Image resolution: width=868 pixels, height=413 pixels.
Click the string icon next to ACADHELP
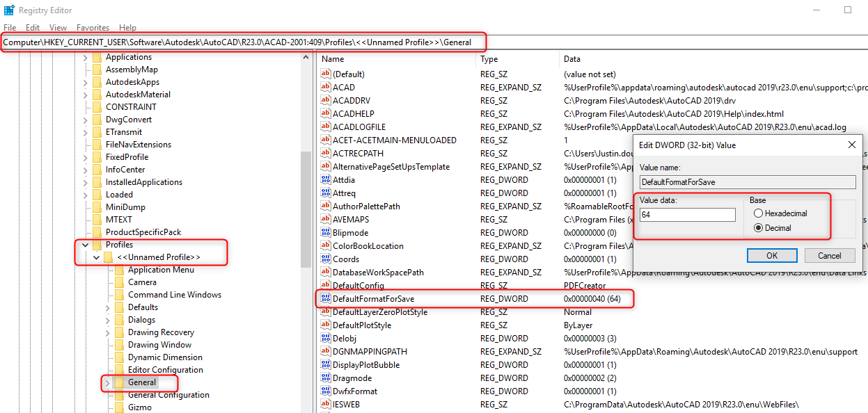[325, 114]
